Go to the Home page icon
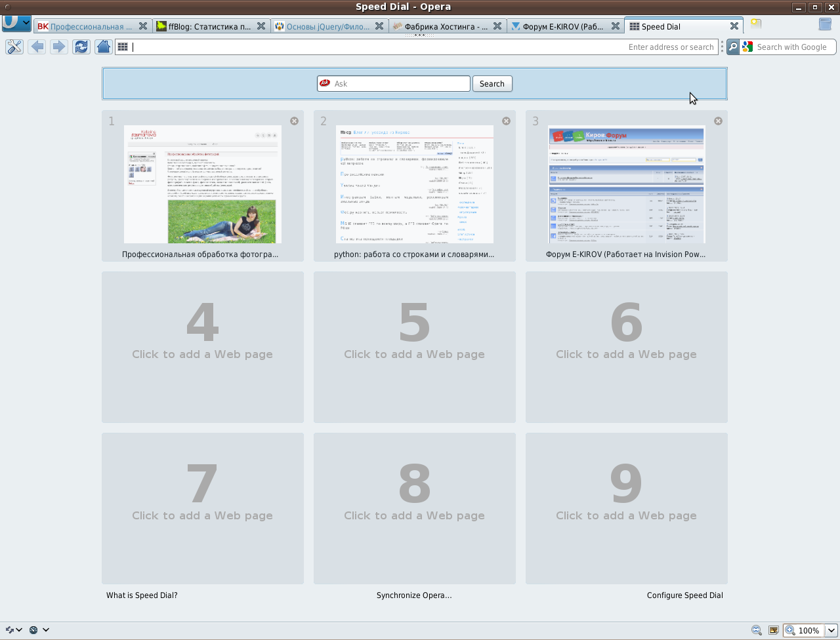The width and height of the screenshot is (840, 640). [103, 47]
